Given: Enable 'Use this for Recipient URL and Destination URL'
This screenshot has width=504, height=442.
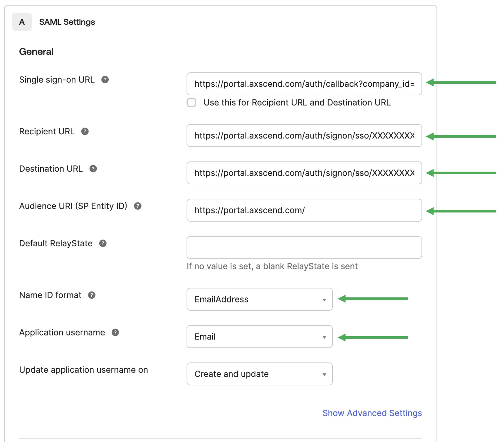Looking at the screenshot, I should 191,103.
